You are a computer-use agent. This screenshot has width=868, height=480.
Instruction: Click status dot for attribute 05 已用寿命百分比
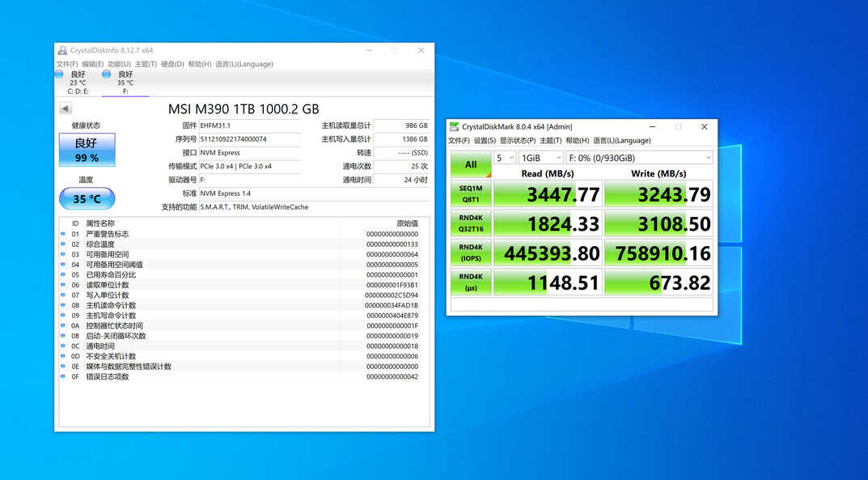pyautogui.click(x=63, y=274)
